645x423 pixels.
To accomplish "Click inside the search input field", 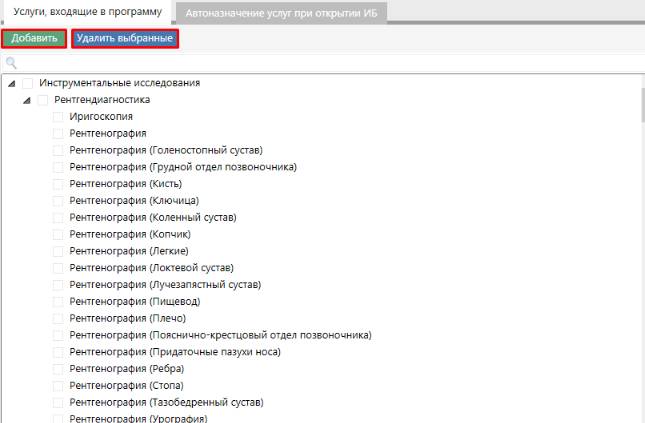I will coord(320,63).
